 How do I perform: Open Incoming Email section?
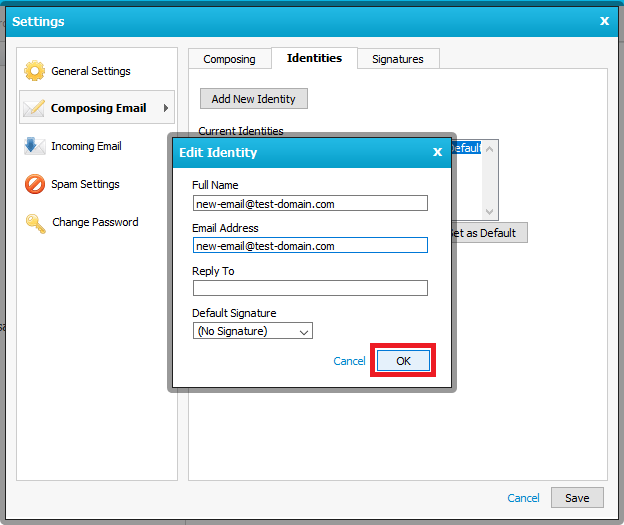click(x=86, y=146)
